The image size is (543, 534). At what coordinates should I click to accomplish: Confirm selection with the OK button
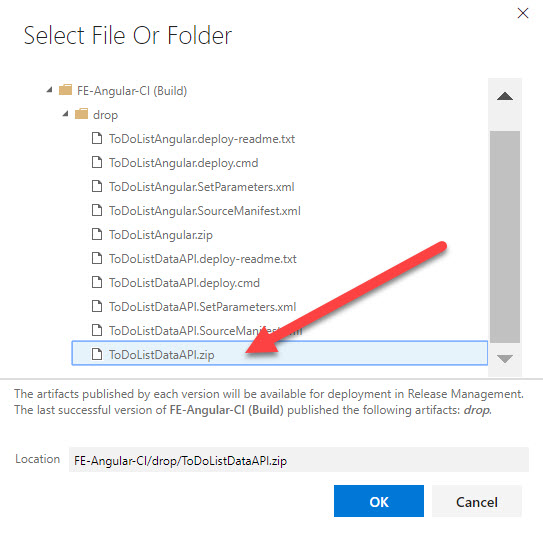[x=379, y=501]
